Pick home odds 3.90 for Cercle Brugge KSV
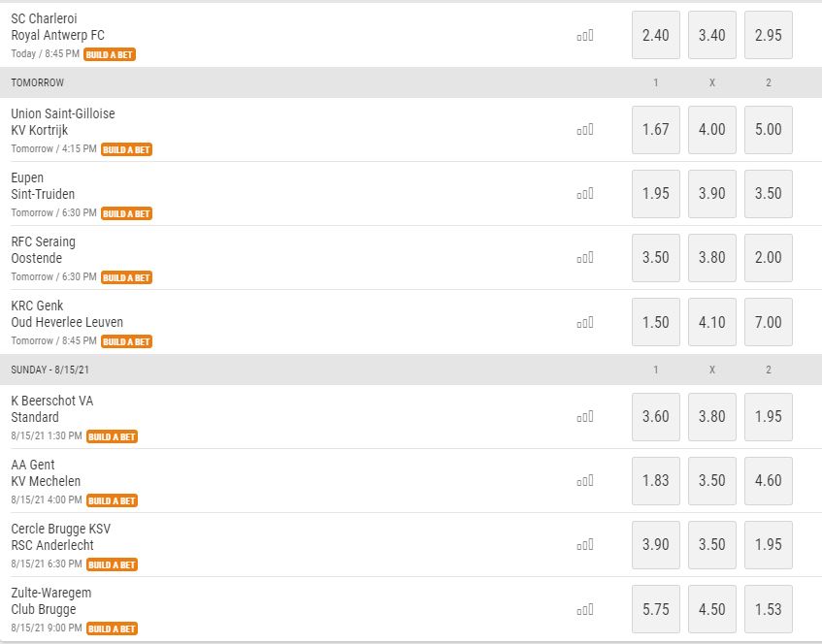Image resolution: width=822 pixels, height=644 pixels. pyautogui.click(x=656, y=545)
